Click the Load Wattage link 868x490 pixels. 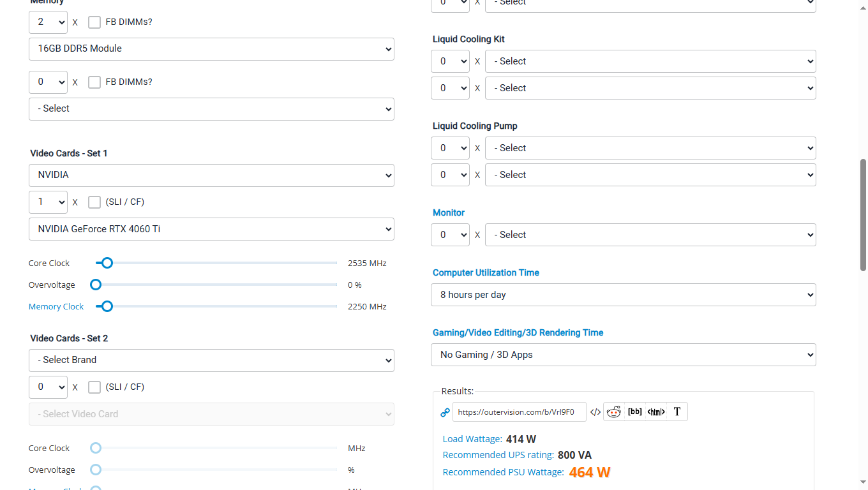[x=472, y=439]
